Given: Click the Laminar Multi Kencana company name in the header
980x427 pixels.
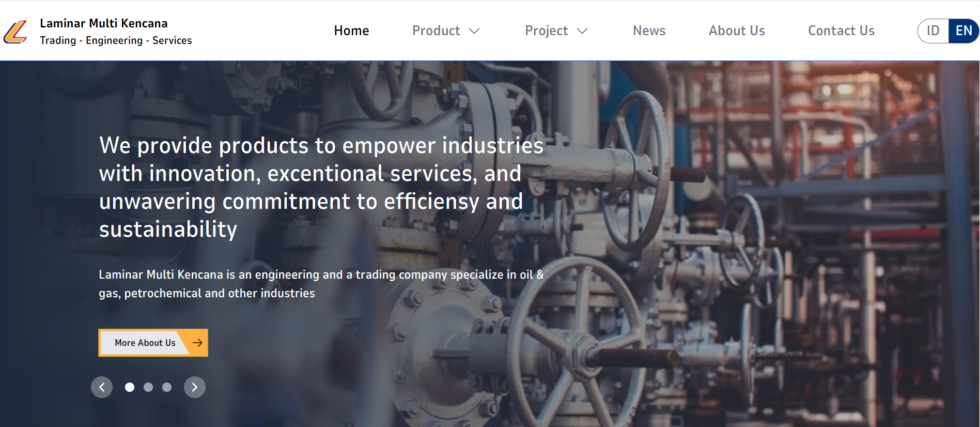Looking at the screenshot, I should point(104,23).
